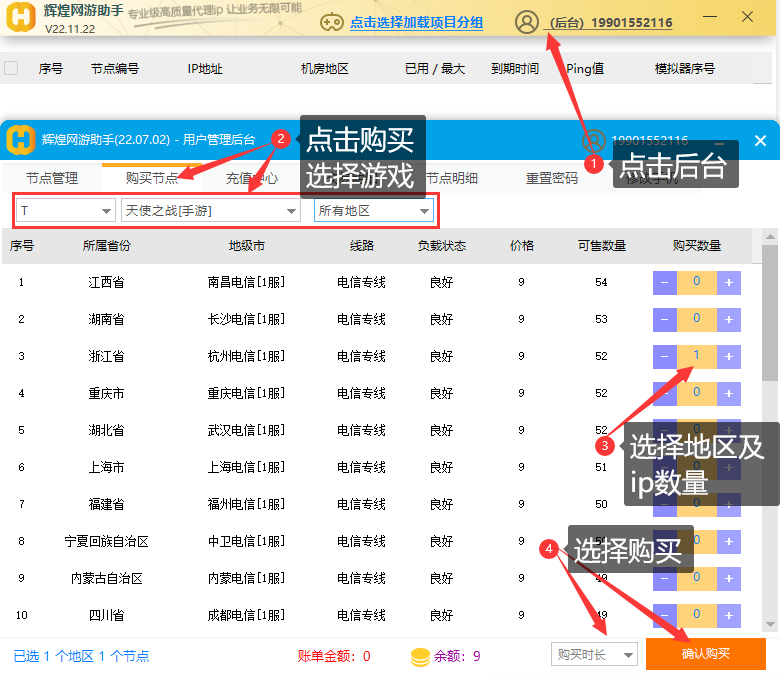Viewport: 780px width, 677px height.
Task: Click the quantity field of 南昌电信 row
Action: point(696,282)
